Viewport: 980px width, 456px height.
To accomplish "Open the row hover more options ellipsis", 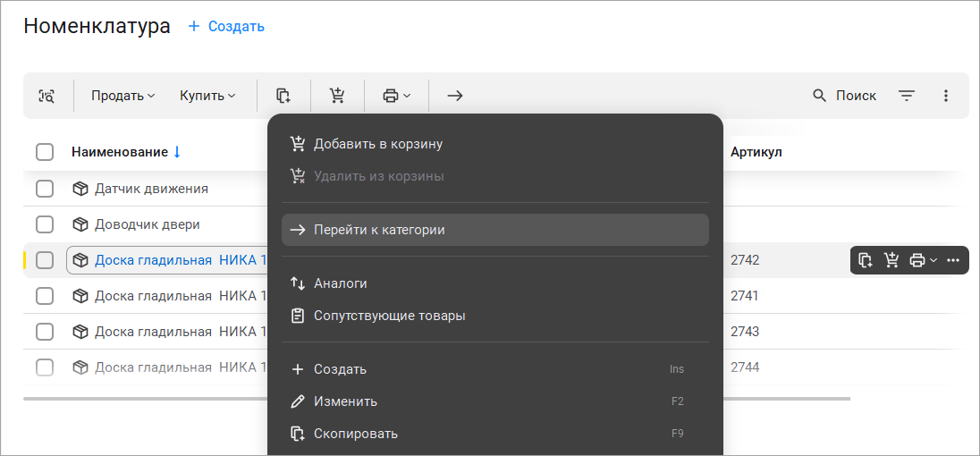I will [953, 260].
